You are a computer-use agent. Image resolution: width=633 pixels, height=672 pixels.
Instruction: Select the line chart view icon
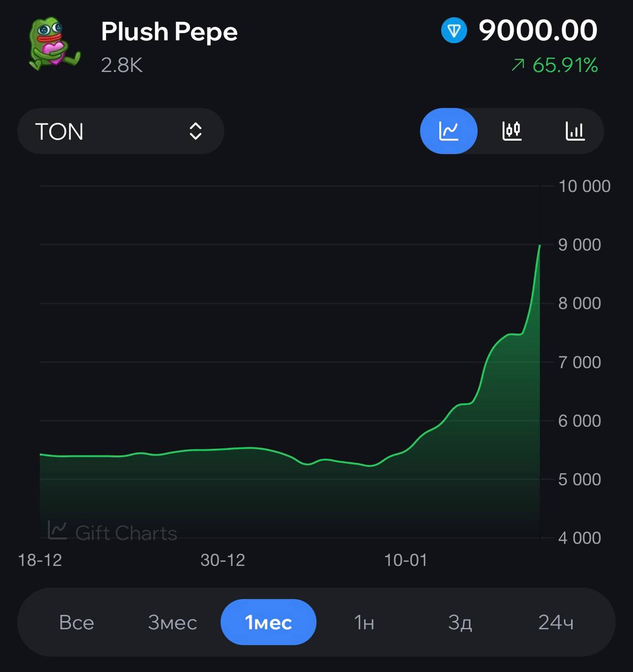[x=449, y=131]
